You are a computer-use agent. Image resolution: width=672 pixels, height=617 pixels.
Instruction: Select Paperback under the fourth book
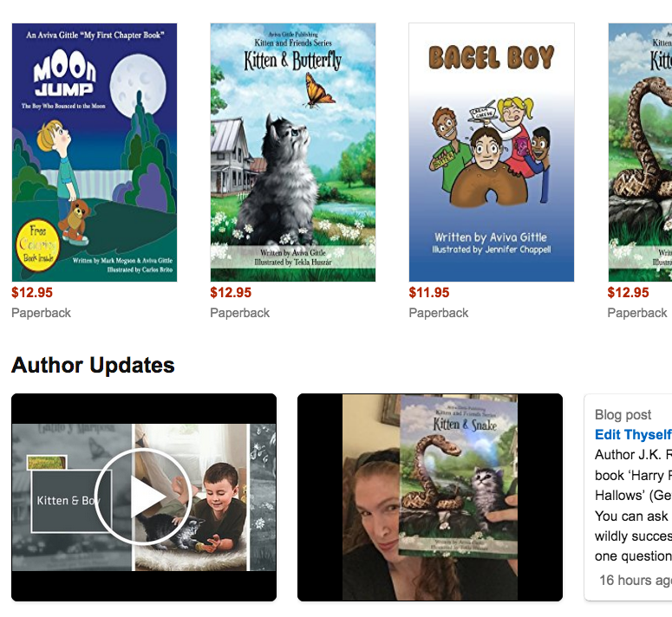[637, 313]
